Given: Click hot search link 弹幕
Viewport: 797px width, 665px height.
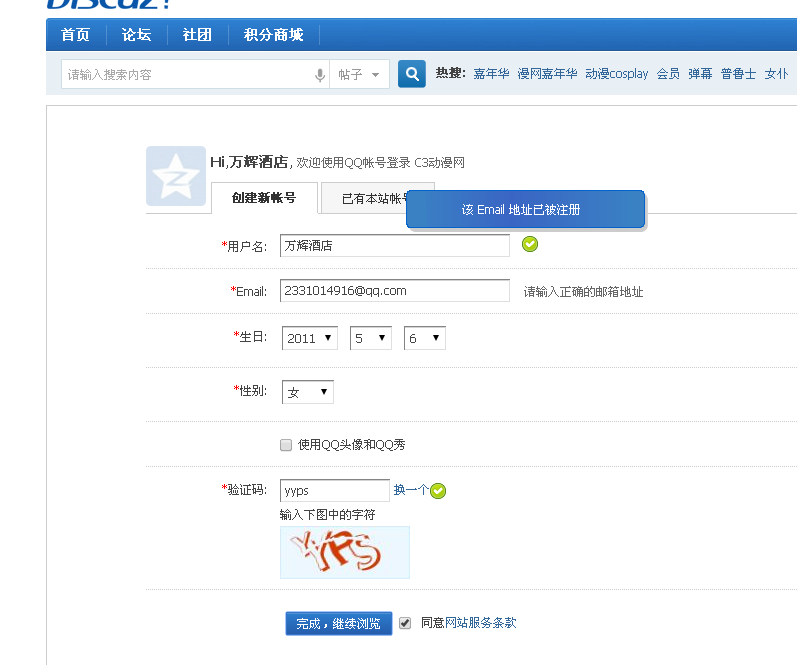Looking at the screenshot, I should coord(700,74).
